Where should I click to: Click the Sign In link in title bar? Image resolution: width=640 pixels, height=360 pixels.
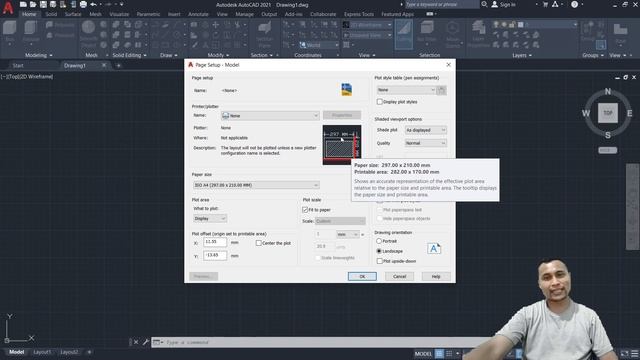coord(503,4)
